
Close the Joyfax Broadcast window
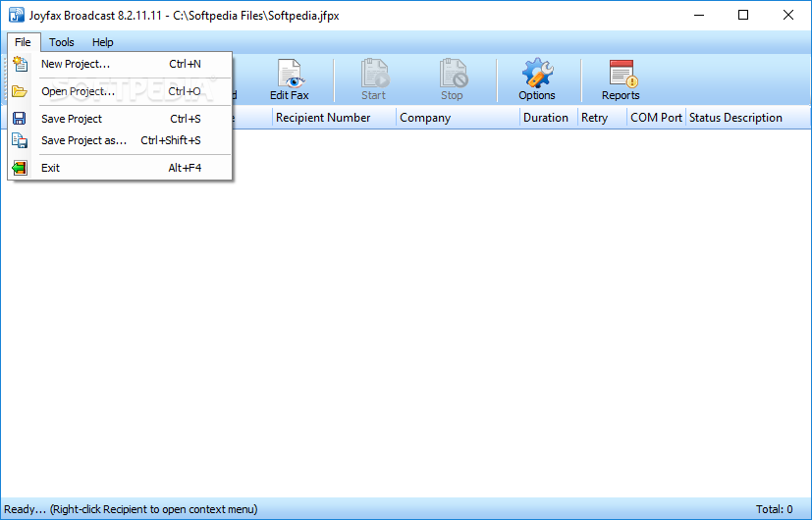pos(788,15)
